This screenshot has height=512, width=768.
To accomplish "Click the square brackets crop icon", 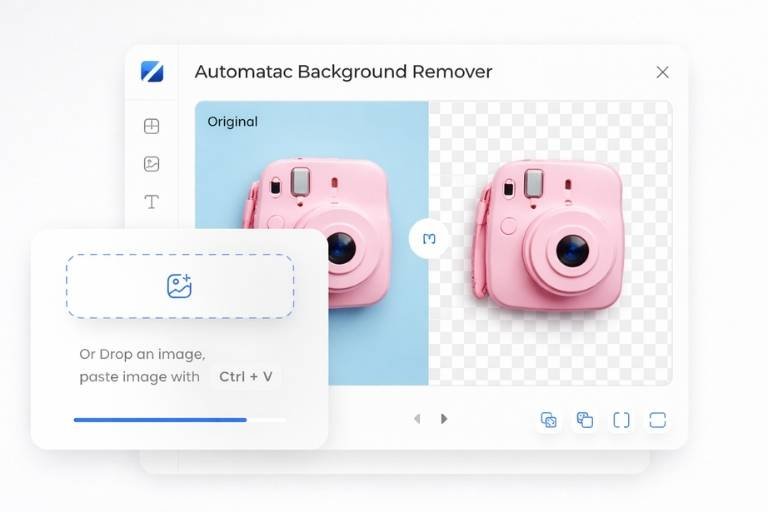I will [621, 420].
